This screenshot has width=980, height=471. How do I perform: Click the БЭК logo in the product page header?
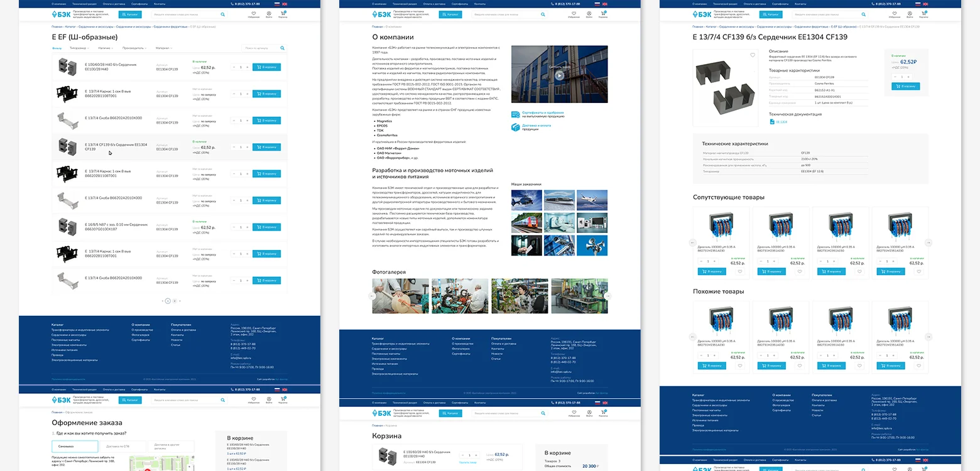click(x=702, y=14)
